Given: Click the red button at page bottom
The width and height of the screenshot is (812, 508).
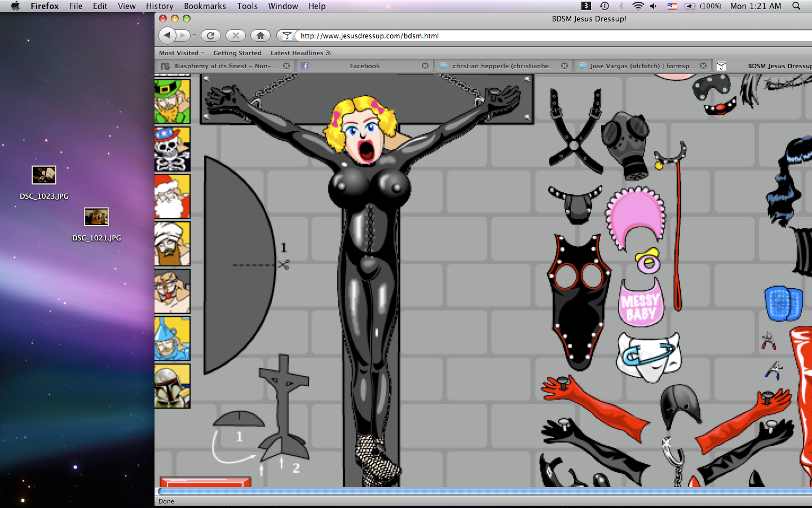Looking at the screenshot, I should (205, 482).
